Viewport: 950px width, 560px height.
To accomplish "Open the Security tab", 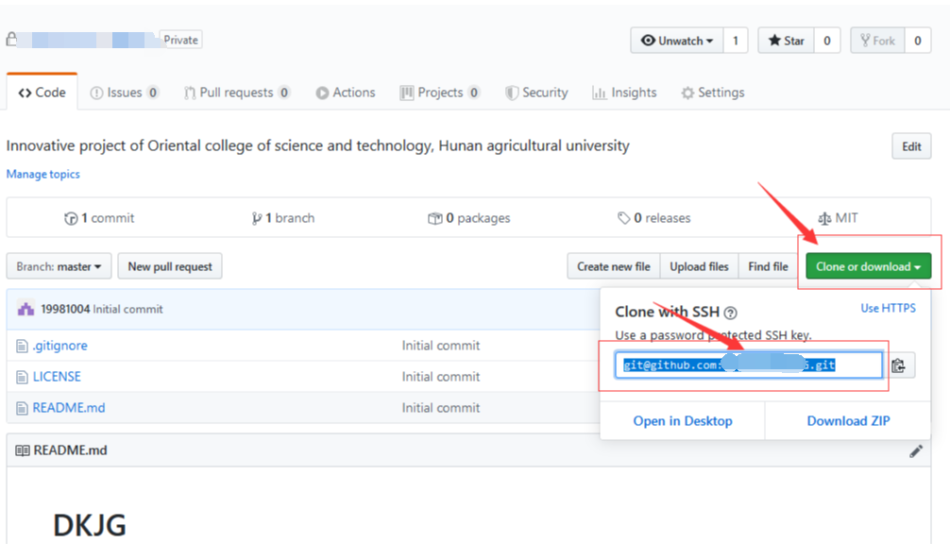I will (x=536, y=93).
